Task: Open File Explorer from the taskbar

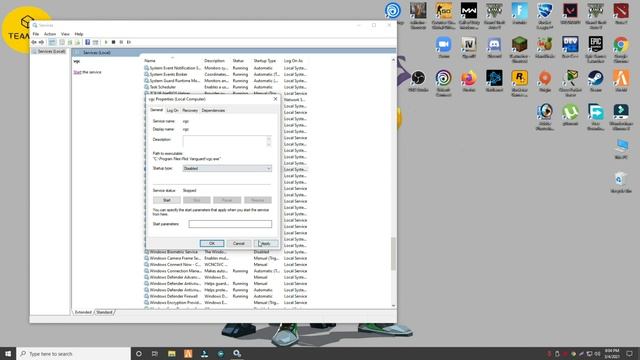Action: coord(171,353)
